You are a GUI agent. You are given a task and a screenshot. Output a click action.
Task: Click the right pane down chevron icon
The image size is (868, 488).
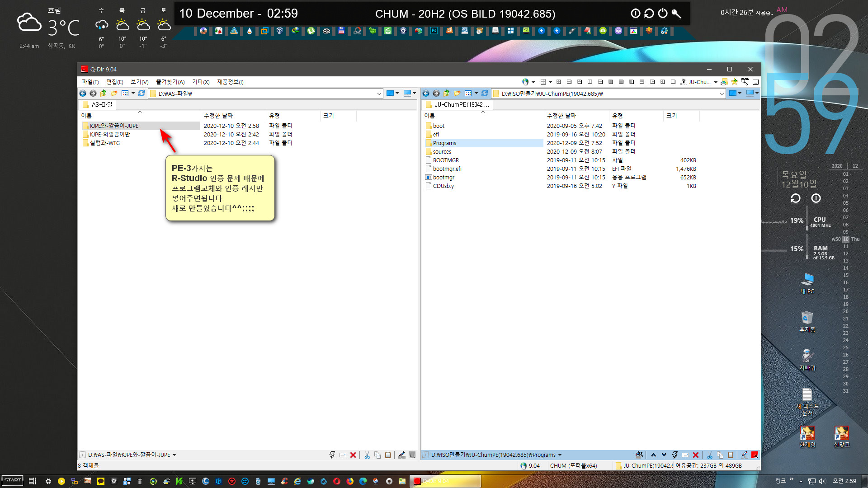pos(664,455)
